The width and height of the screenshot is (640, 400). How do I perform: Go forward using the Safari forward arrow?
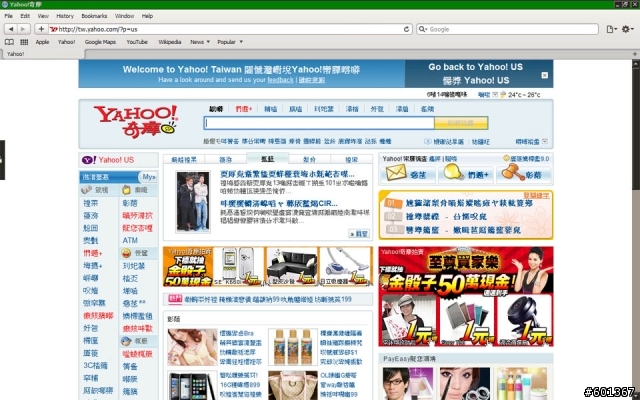pyautogui.click(x=23, y=29)
